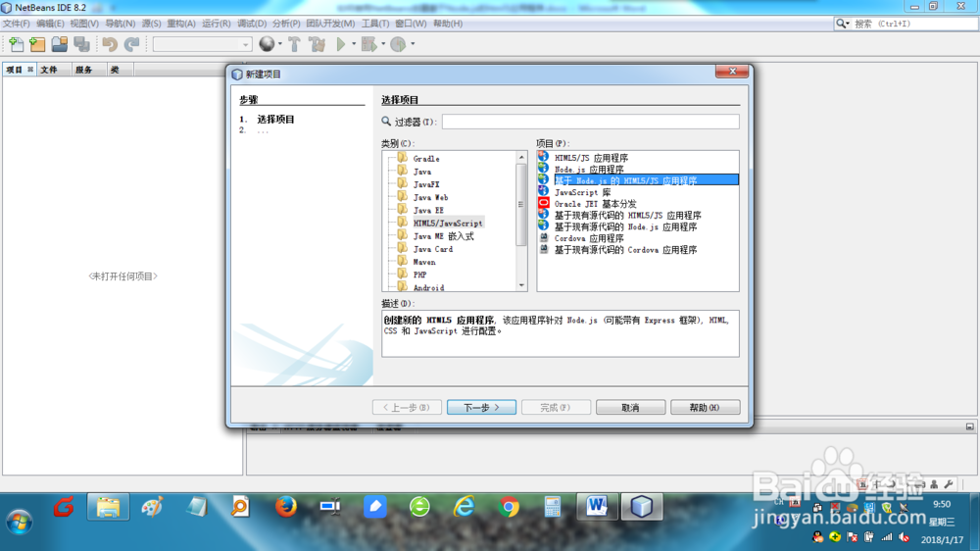The width and height of the screenshot is (980, 551).
Task: Select Node.js 应用程序 project type
Action: tap(588, 169)
